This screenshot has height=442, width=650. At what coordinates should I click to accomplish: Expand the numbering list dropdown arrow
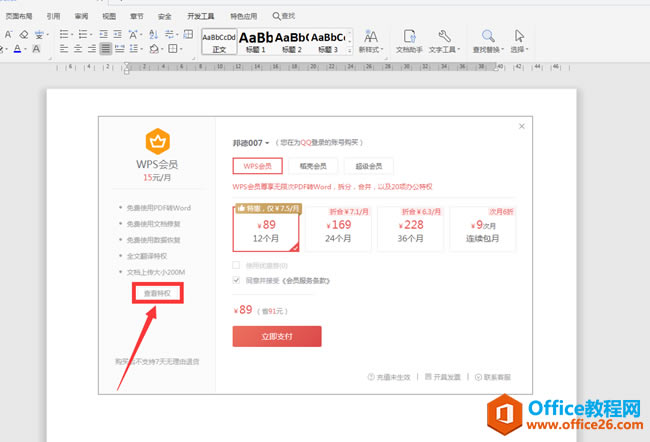tap(91, 35)
